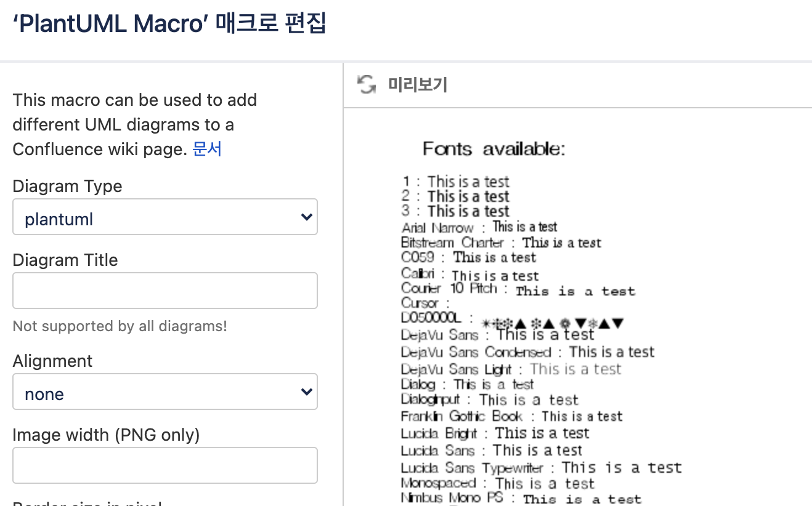Click the 'C059' font row
This screenshot has width=812, height=506.
pos(469,257)
